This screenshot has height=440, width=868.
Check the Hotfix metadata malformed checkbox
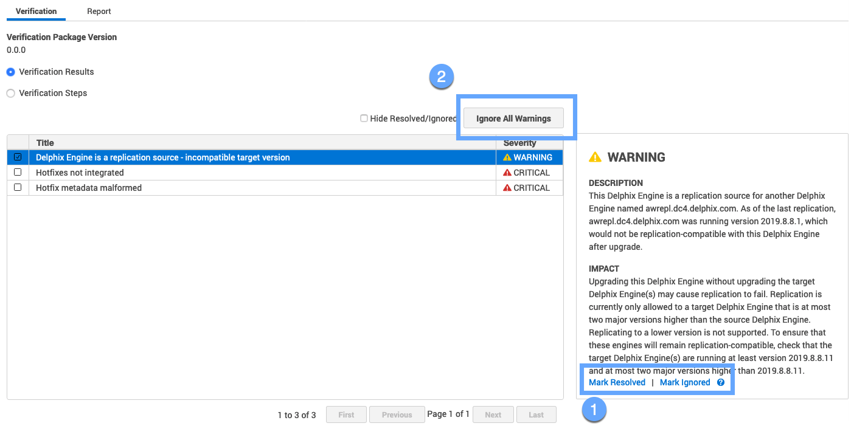click(18, 187)
